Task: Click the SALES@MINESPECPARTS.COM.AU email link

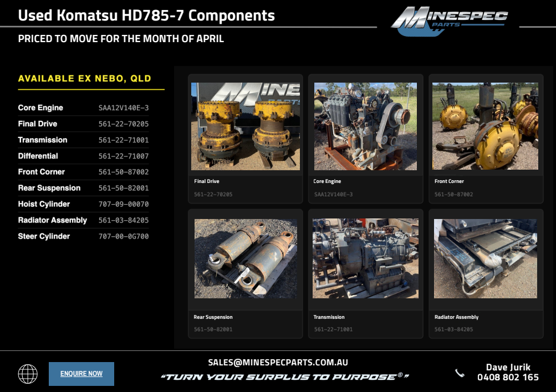Action: point(278,362)
